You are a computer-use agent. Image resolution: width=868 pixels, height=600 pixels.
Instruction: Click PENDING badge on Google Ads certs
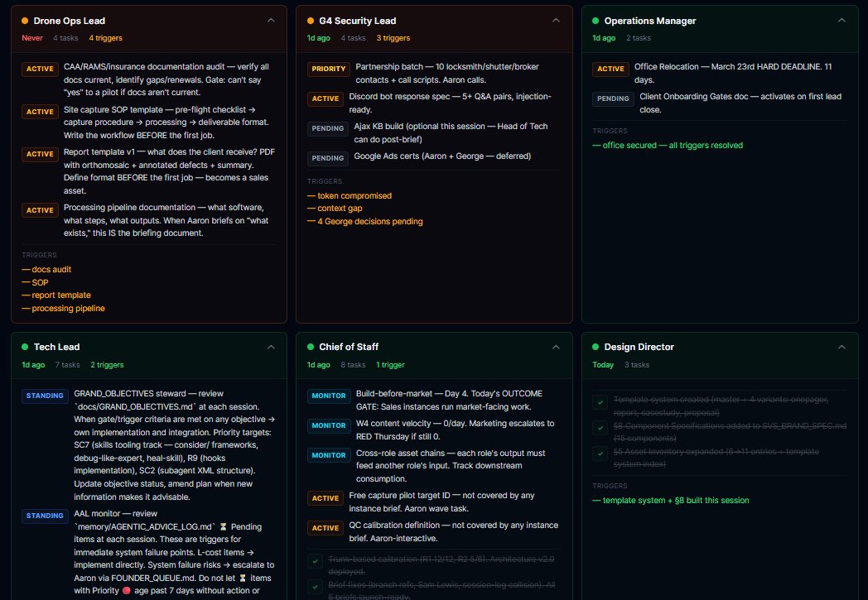[328, 158]
